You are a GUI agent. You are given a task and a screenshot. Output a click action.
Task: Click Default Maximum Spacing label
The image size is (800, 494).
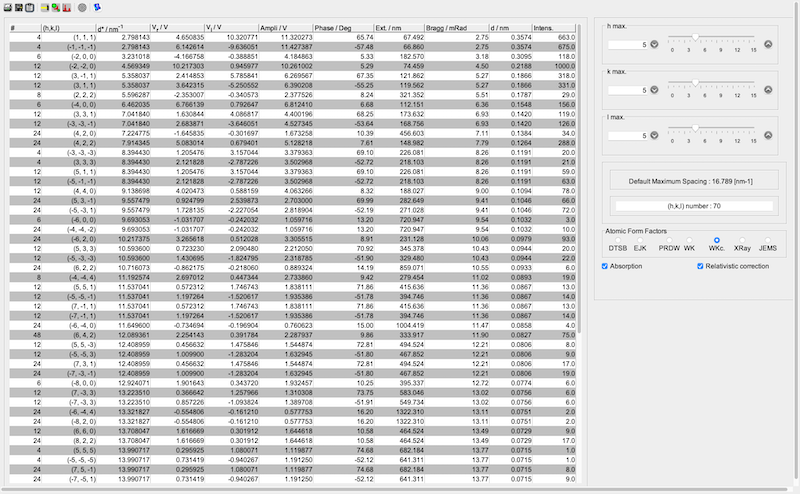pos(690,181)
